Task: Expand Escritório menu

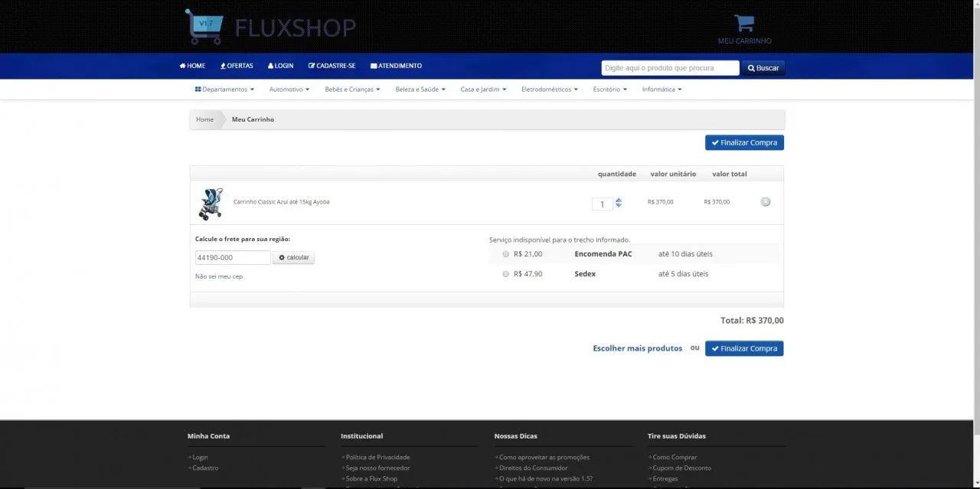Action: click(x=609, y=90)
